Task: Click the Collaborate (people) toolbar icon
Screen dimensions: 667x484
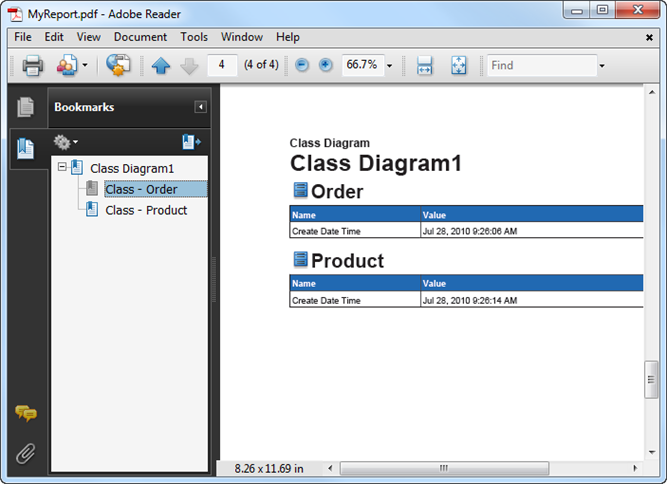Action: (x=67, y=65)
